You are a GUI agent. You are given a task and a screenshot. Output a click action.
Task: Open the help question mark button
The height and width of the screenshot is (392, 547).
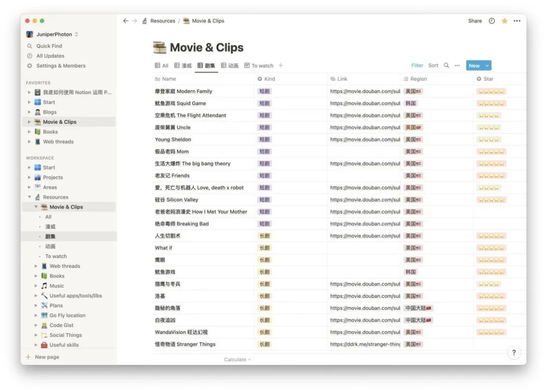pyautogui.click(x=514, y=352)
